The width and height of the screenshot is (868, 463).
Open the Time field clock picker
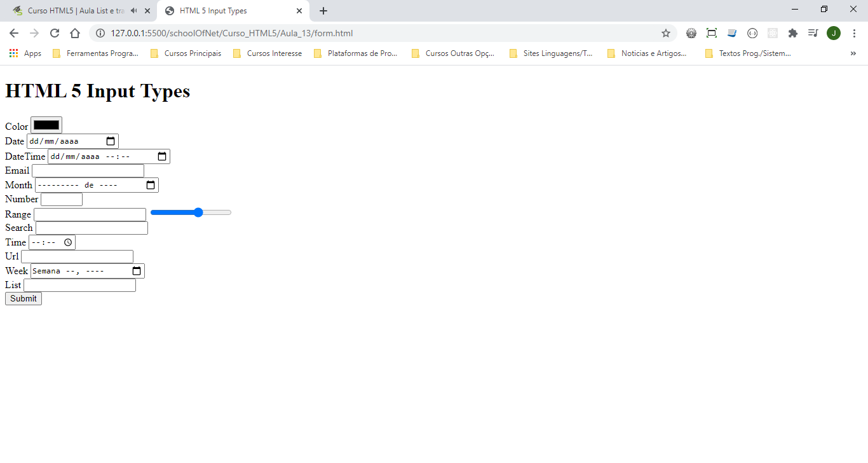point(68,242)
